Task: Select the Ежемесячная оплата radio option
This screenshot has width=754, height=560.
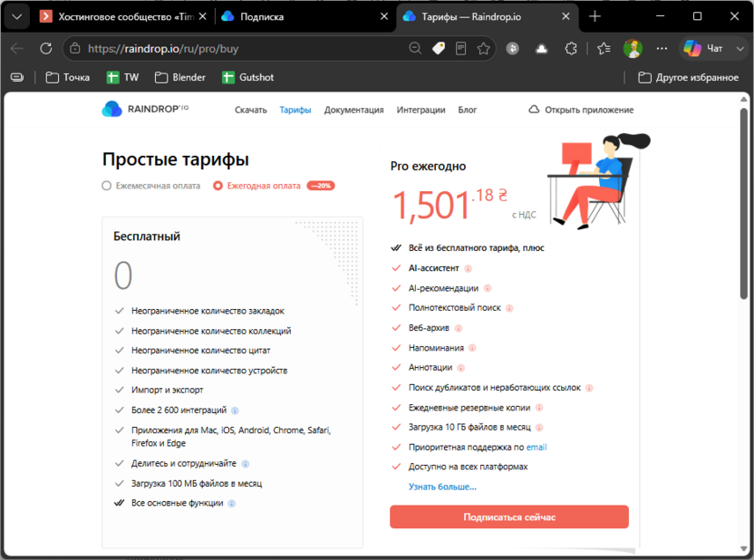Action: 151,186
